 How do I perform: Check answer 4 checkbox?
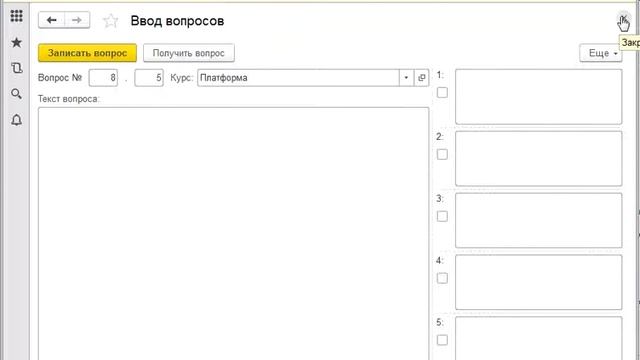442,278
